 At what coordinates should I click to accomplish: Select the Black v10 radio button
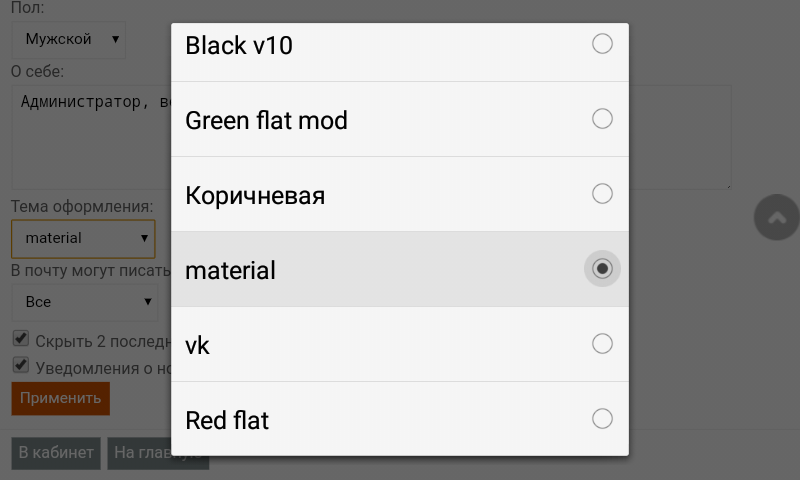[x=602, y=44]
